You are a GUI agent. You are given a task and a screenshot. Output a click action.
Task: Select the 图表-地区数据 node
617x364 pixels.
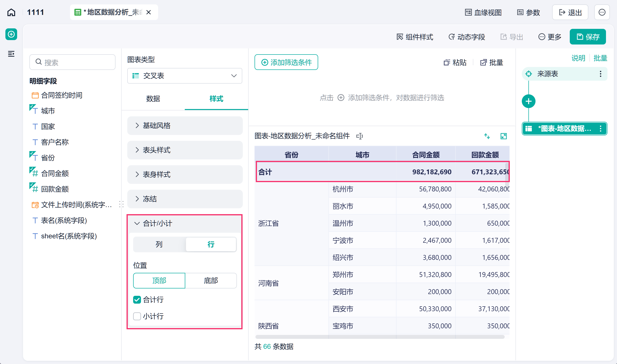tap(564, 129)
